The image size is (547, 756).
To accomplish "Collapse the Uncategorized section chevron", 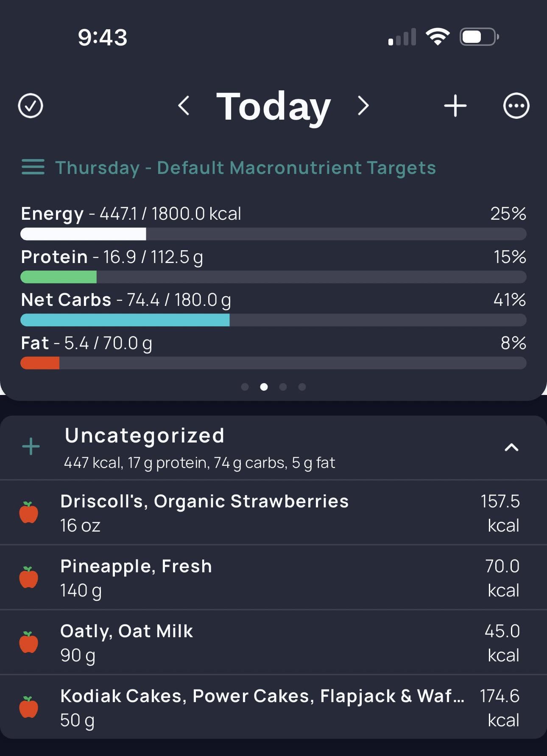I will pyautogui.click(x=511, y=447).
